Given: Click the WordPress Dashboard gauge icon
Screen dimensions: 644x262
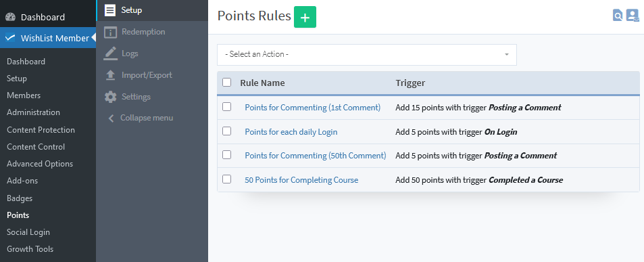Looking at the screenshot, I should click(x=10, y=17).
